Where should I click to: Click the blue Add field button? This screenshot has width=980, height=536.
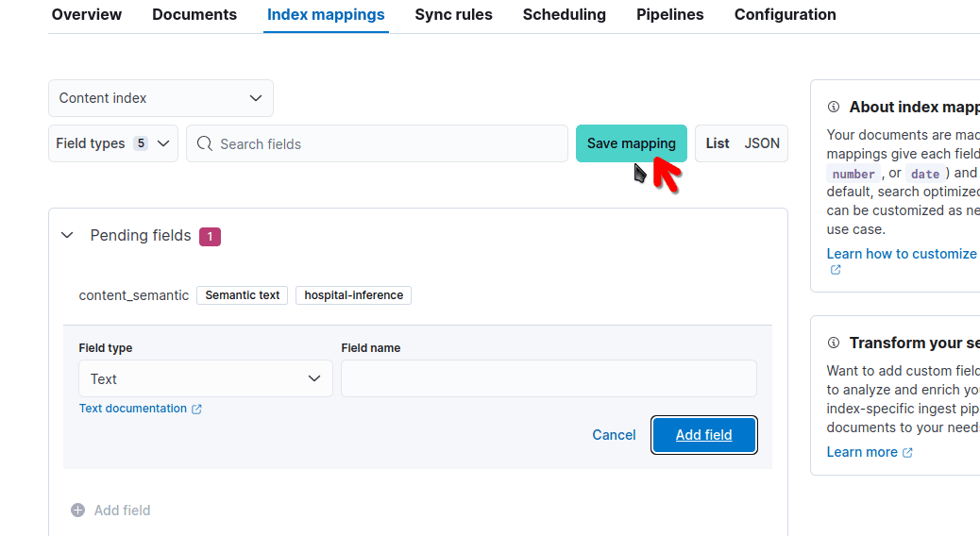click(703, 435)
